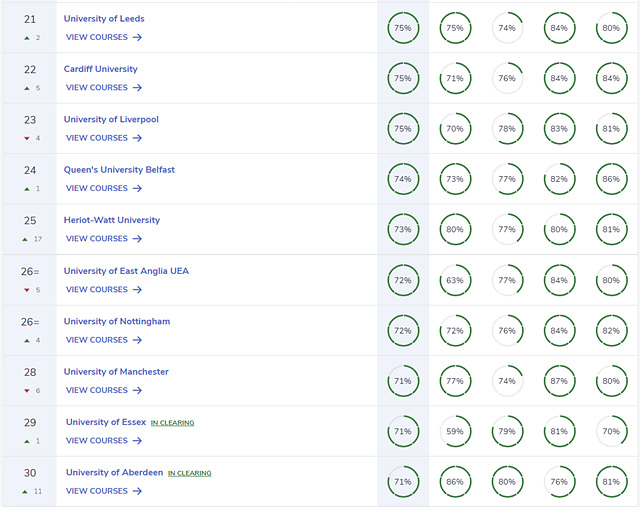The image size is (640, 507).
Task: Click View Courses for University of Nottingham
Action: click(97, 340)
